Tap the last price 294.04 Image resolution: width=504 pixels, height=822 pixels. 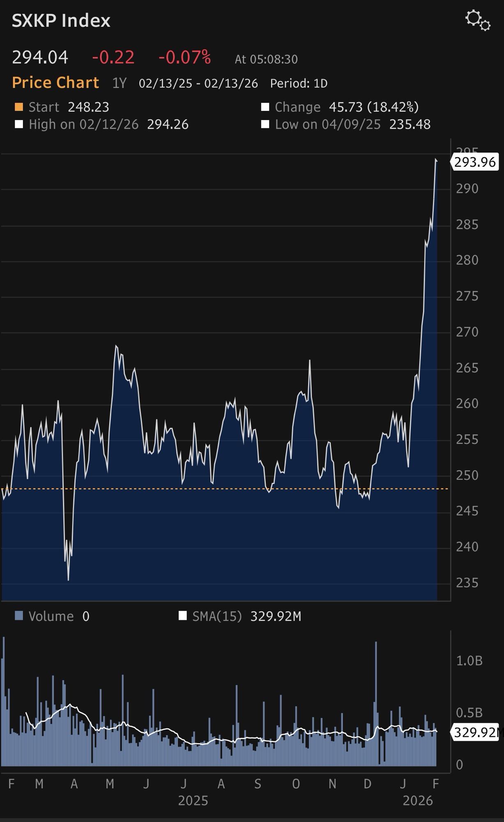tap(40, 57)
